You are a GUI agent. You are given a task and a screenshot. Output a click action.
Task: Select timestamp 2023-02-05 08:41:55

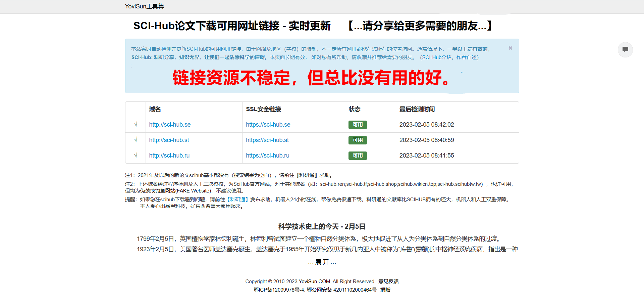pos(427,156)
